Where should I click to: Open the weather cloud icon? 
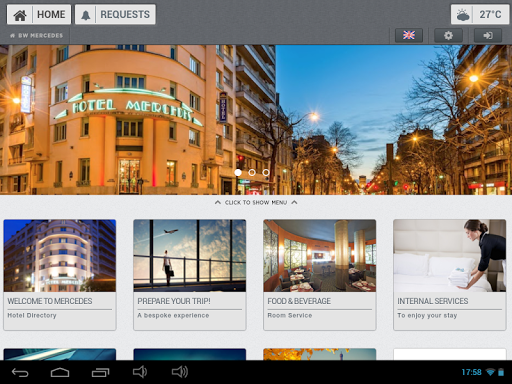pos(463,15)
